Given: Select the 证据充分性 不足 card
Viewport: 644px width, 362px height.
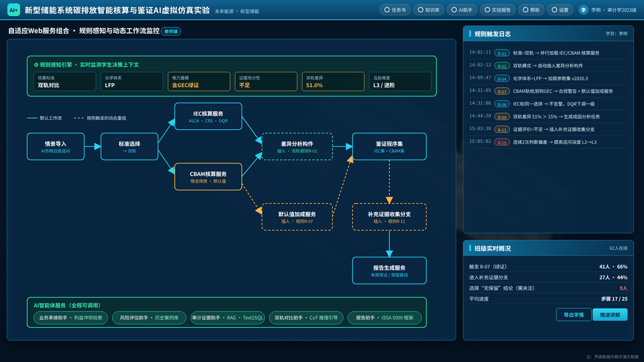Looking at the screenshot, I should (266, 81).
